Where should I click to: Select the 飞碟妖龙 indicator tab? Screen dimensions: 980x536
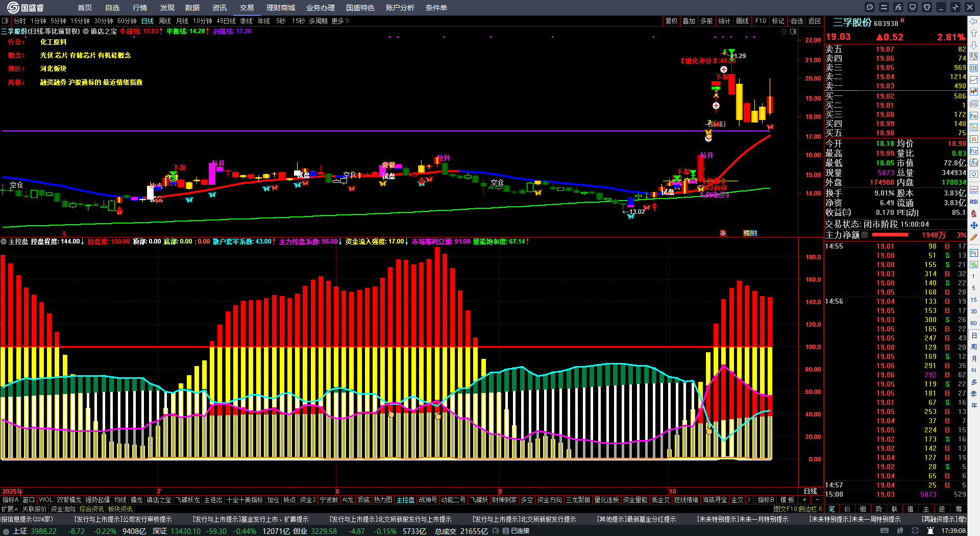pos(188,500)
